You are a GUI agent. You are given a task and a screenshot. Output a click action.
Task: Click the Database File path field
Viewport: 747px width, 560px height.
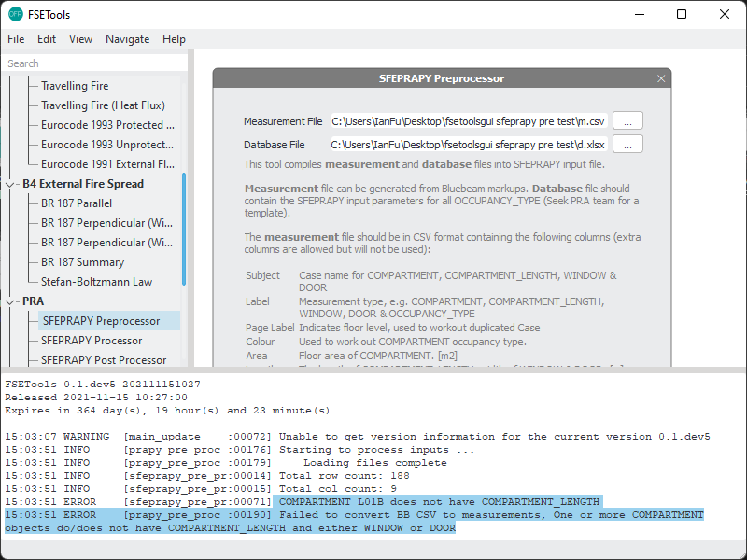[x=469, y=145]
